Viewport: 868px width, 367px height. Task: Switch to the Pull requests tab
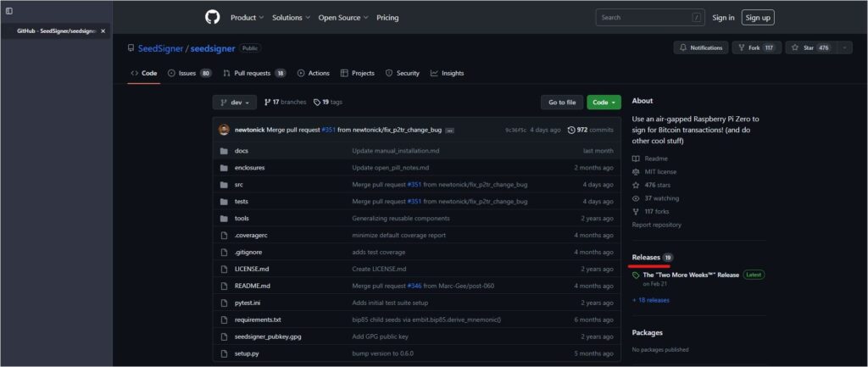[254, 73]
